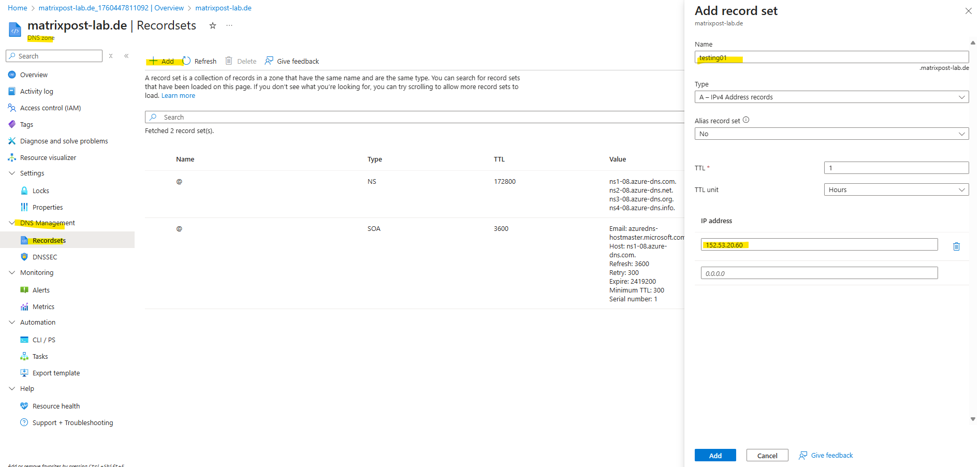Click the Add record set toolbar button

pyautogui.click(x=162, y=61)
